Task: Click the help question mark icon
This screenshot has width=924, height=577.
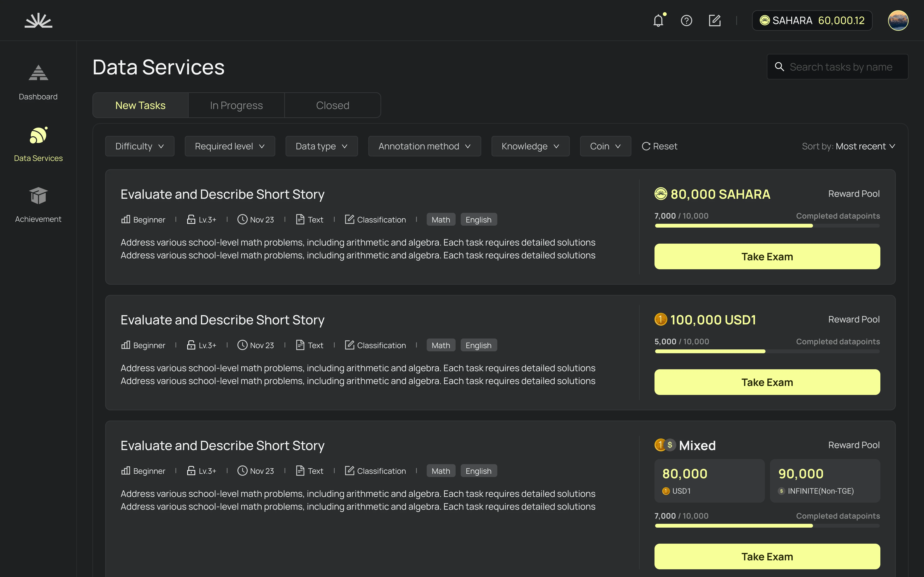Action: point(686,21)
